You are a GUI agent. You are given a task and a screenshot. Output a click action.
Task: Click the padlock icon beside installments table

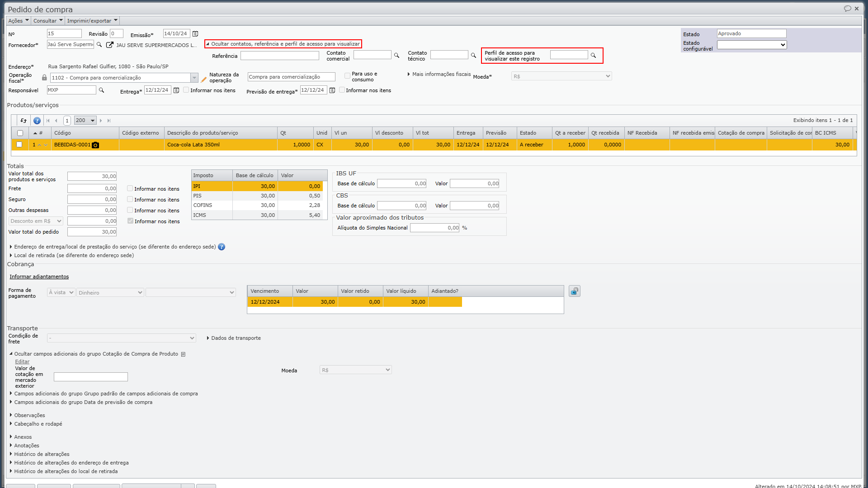575,291
